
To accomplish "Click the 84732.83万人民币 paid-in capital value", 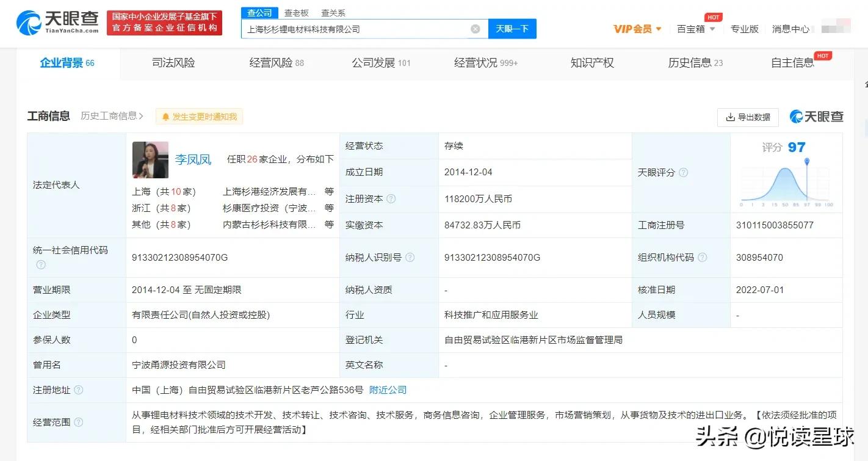I will click(482, 225).
